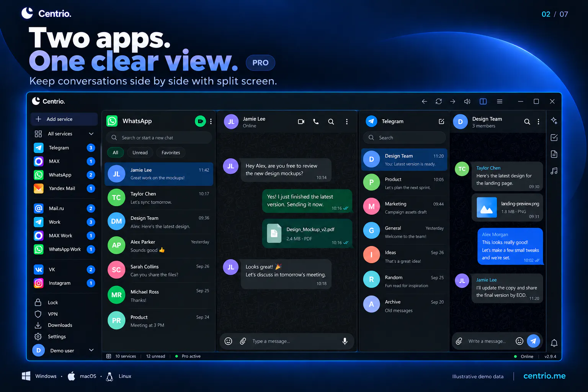The image size is (588, 392).
Task: Switch to the Unread filter tab
Action: click(140, 153)
